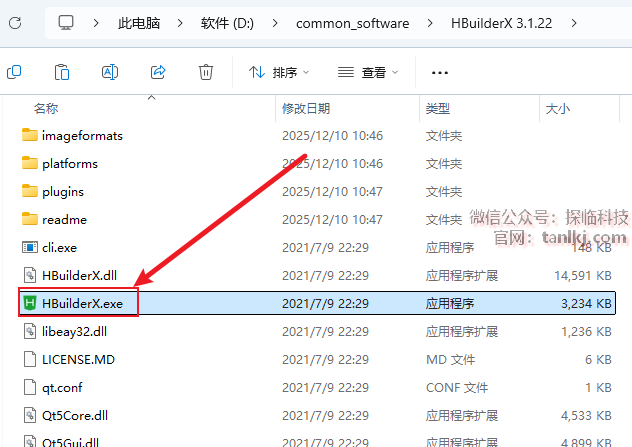Click the imageformats folder icon
Image resolution: width=632 pixels, height=447 pixels.
point(30,135)
